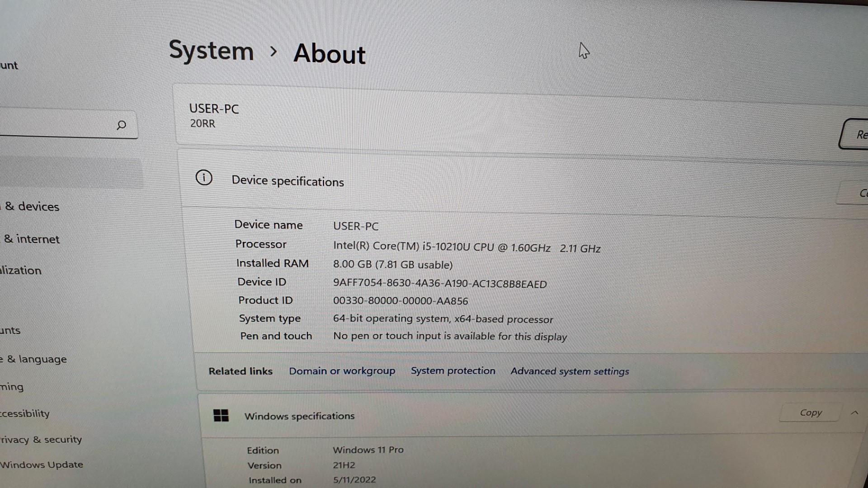Go back to System breadcrumb

coord(211,51)
